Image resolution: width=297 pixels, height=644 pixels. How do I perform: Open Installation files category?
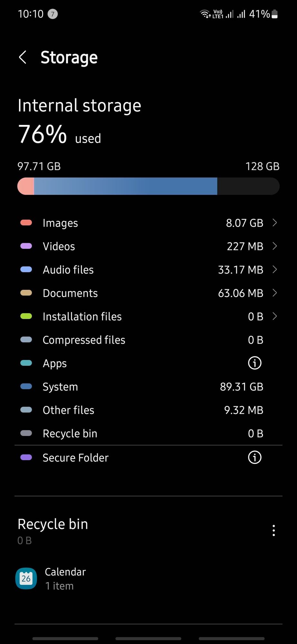tap(148, 316)
